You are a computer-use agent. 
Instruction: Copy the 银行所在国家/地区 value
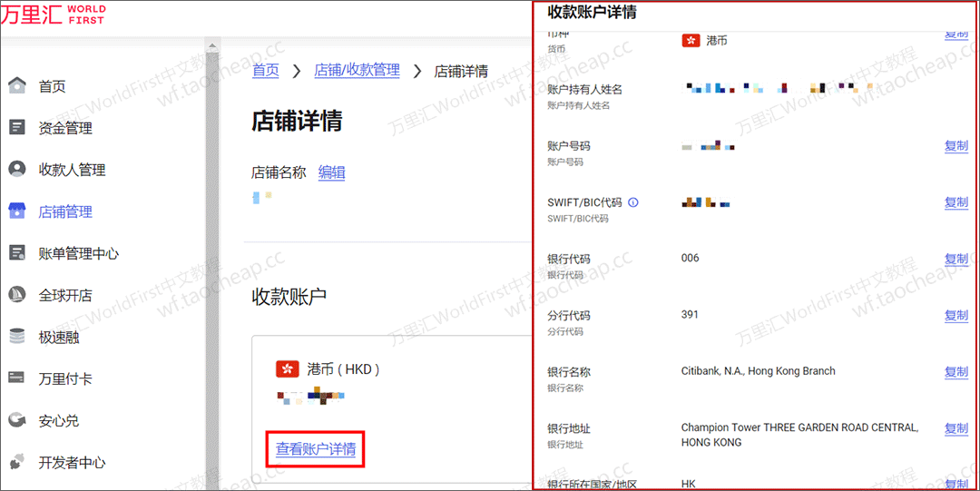coord(955,484)
